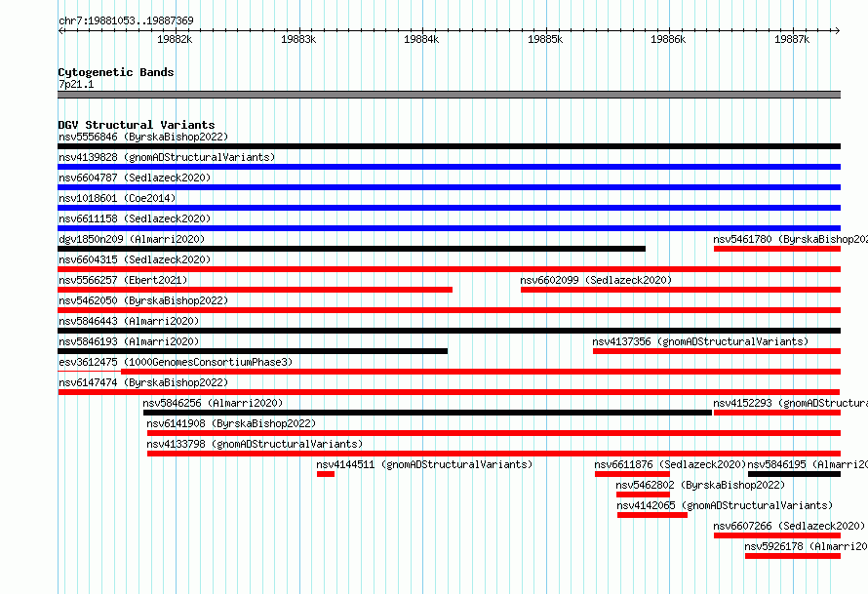The image size is (868, 594).
Task: Click the chr7:19881053..19887369 region label
Action: [x=126, y=20]
